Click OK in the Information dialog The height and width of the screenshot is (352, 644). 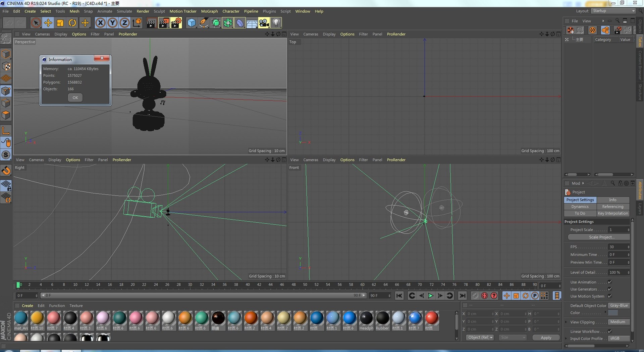[x=75, y=98]
